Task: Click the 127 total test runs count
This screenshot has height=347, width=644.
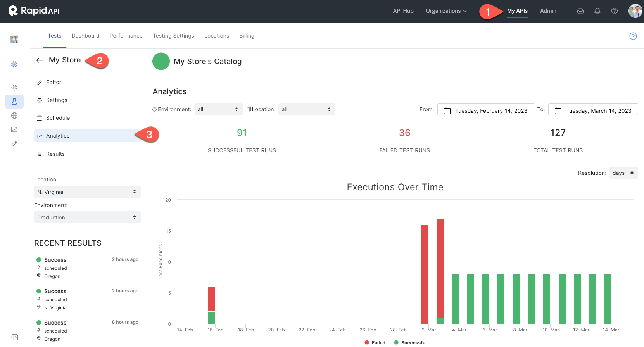Action: pyautogui.click(x=558, y=133)
